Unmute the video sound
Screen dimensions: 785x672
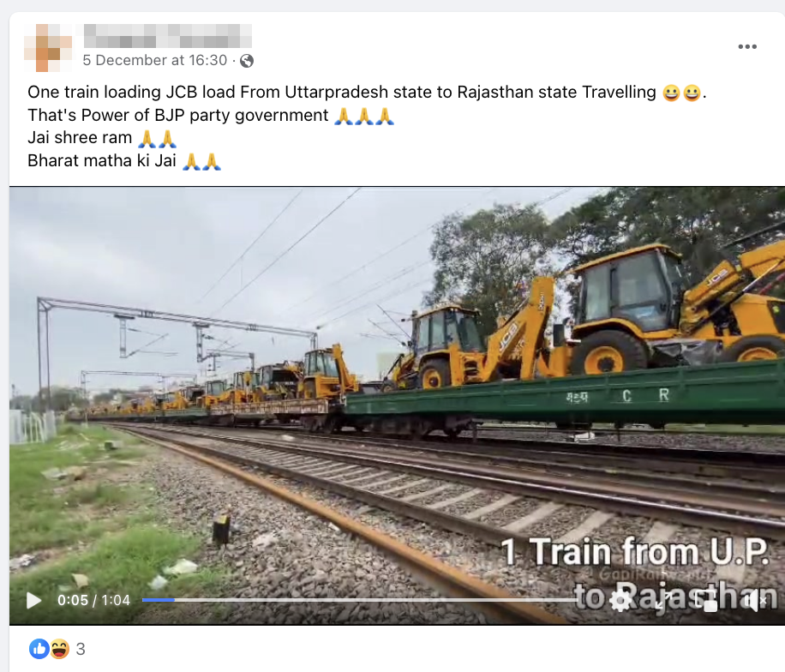(755, 600)
